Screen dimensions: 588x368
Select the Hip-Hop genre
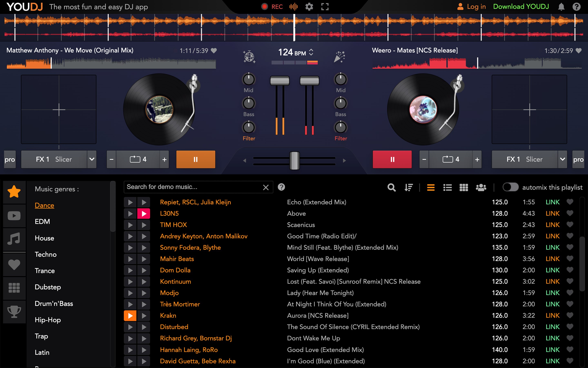[x=48, y=320]
